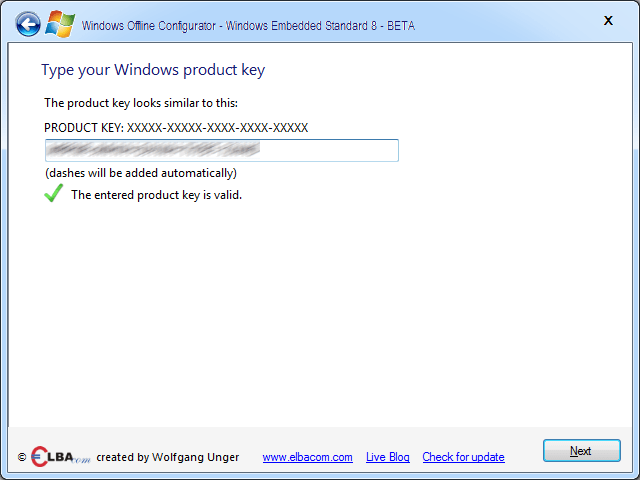This screenshot has height=480, width=640.
Task: Click '(dashes will be added automatically)' note
Action: pos(141,173)
